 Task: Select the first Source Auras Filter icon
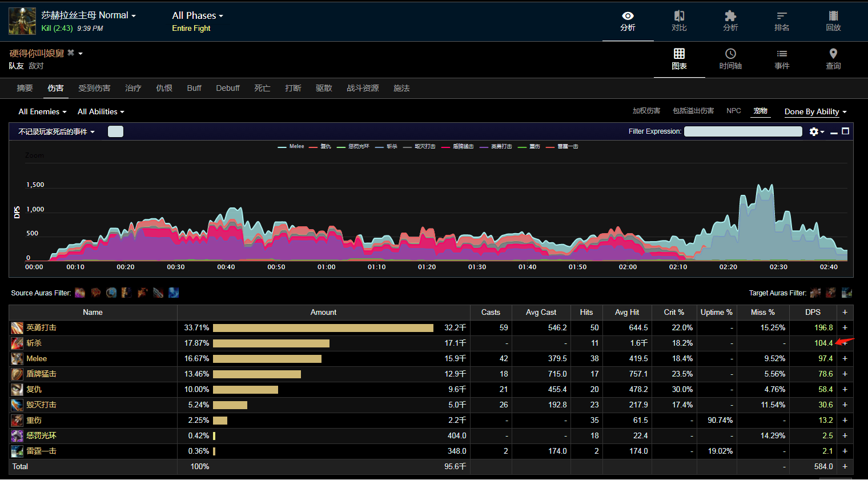(80, 293)
